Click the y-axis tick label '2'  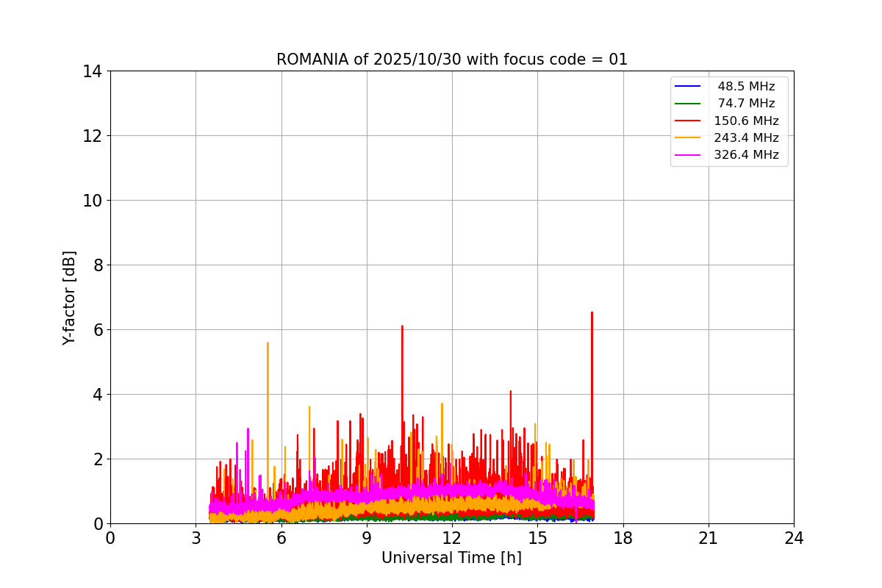pos(97,459)
